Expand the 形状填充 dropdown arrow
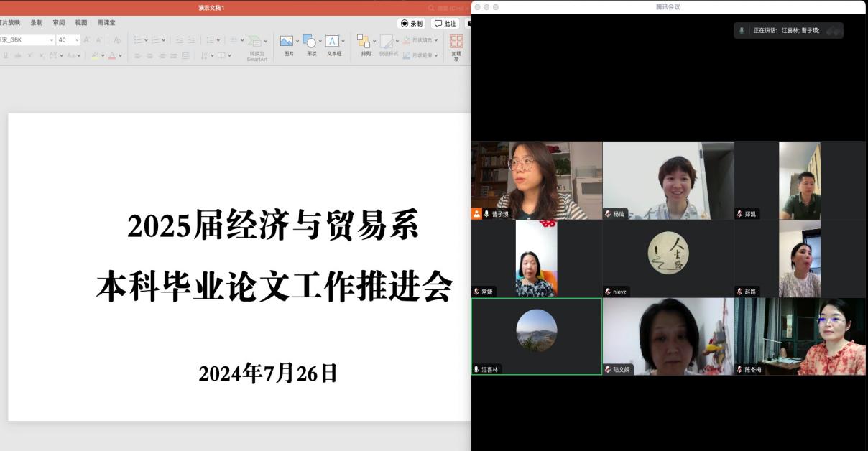The image size is (868, 451). coord(436,40)
